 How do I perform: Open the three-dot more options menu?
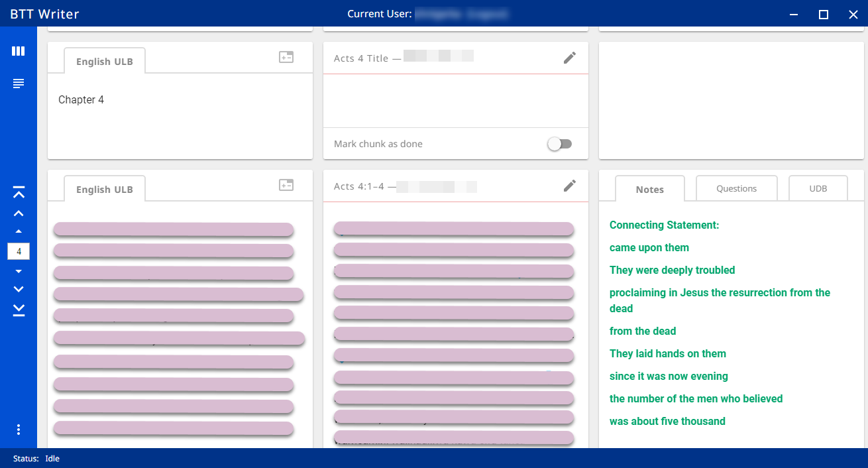pos(19,430)
